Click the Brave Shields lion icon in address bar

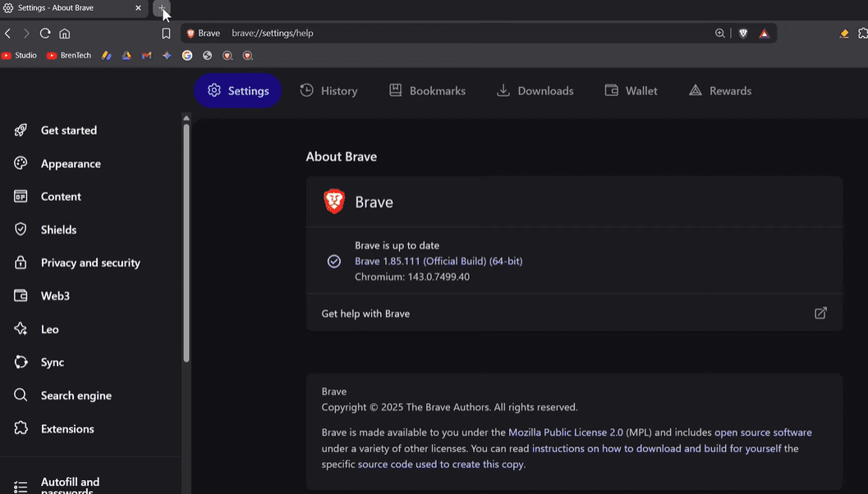click(743, 34)
